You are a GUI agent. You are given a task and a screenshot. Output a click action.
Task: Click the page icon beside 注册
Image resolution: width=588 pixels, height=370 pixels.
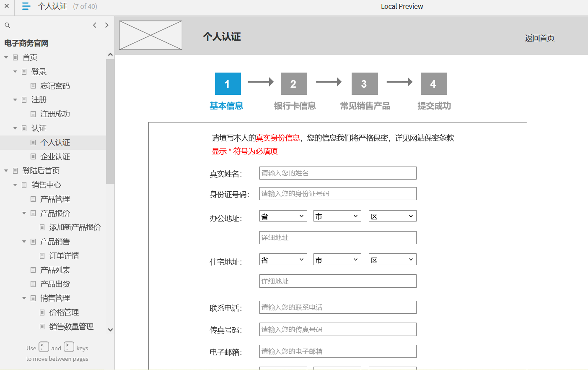(24, 100)
